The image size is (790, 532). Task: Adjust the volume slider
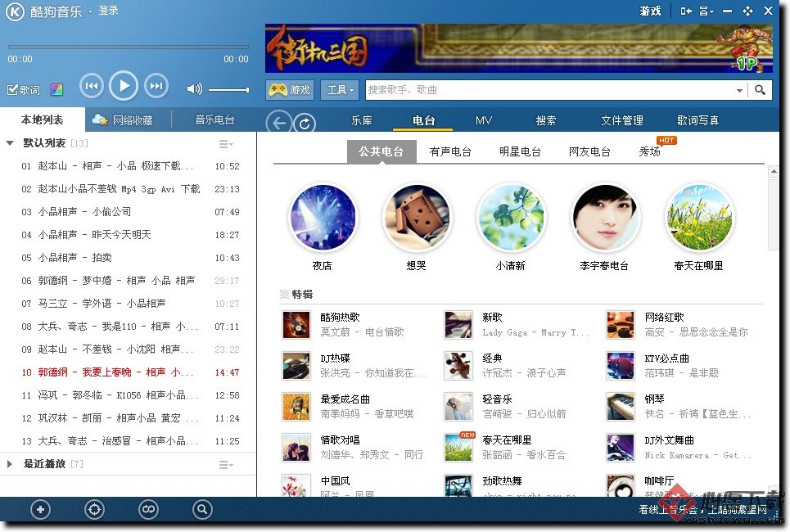tap(228, 90)
